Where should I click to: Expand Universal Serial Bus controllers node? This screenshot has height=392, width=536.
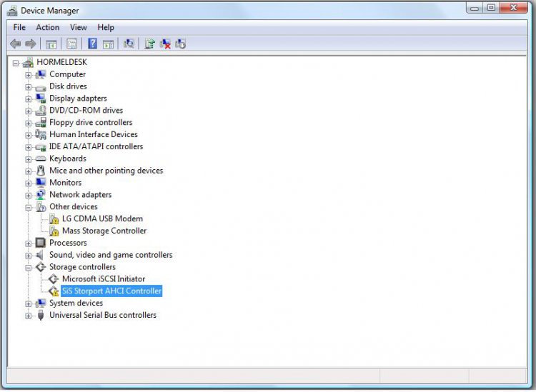29,316
